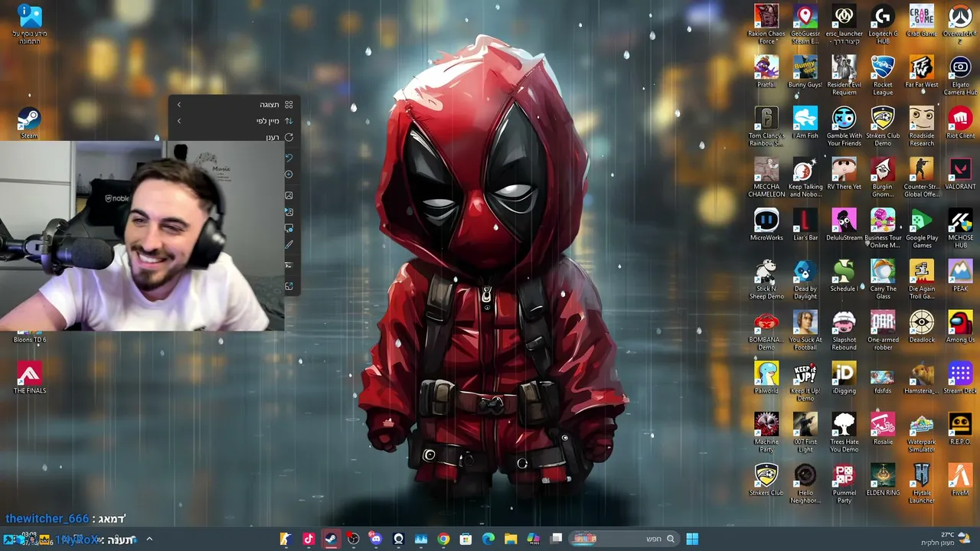Open the weather widget showing 27°C
The height and width of the screenshot is (551, 980).
point(946,538)
